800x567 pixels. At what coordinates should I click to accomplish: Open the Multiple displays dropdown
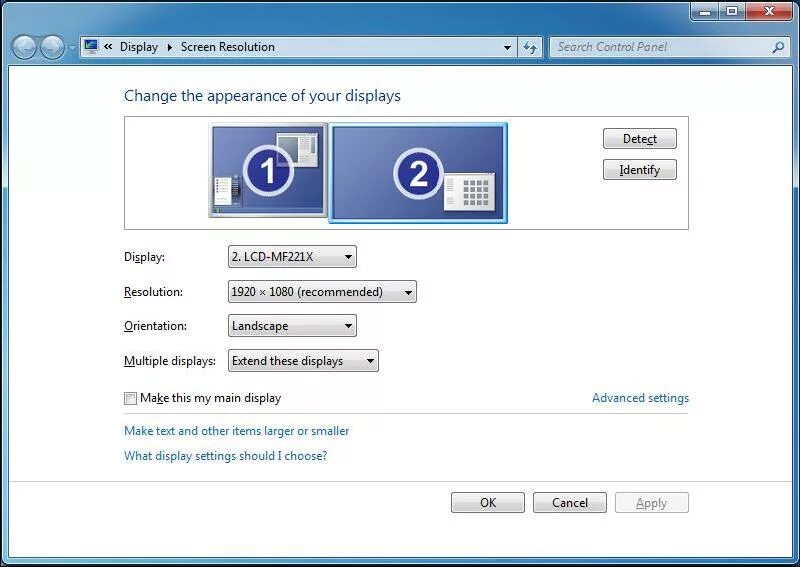tap(303, 360)
